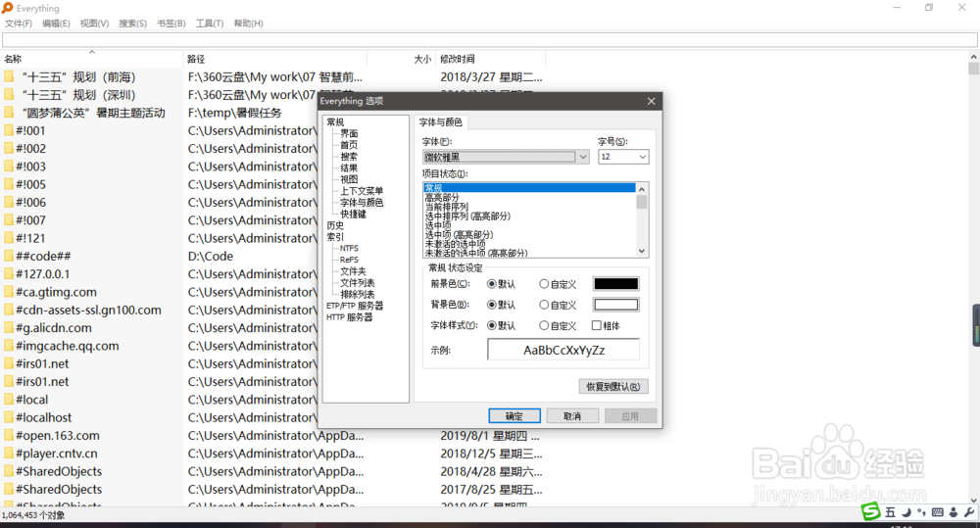This screenshot has width=980, height=528.
Task: Click folder icon of “十三五”规划 (深圳)
Action: (9, 95)
